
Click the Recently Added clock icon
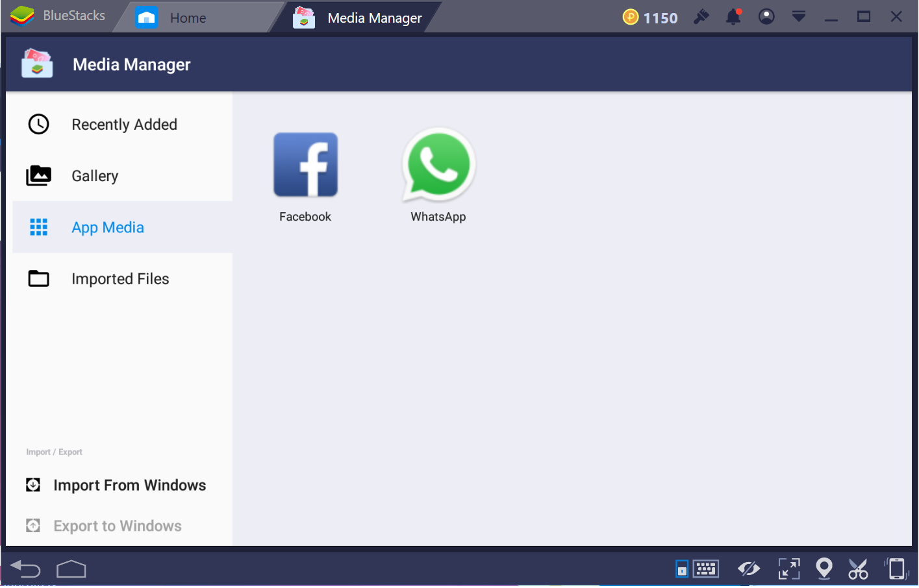pos(39,124)
